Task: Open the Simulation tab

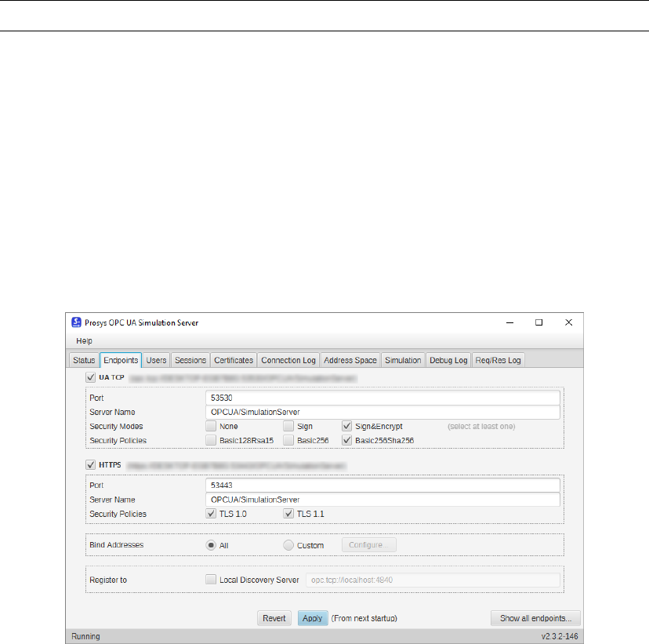Action: point(403,360)
